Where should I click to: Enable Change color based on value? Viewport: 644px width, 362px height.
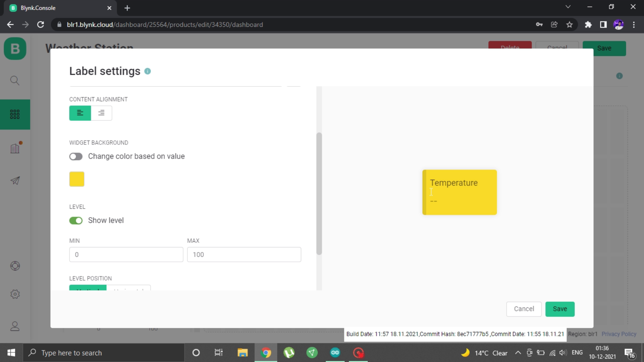(x=76, y=157)
